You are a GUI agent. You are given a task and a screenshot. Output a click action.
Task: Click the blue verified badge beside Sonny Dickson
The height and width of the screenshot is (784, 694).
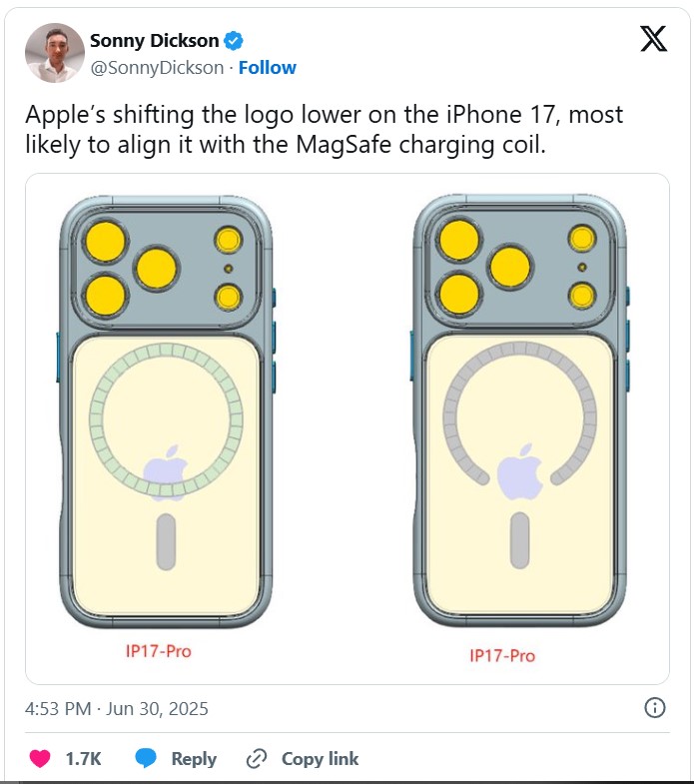(x=235, y=41)
